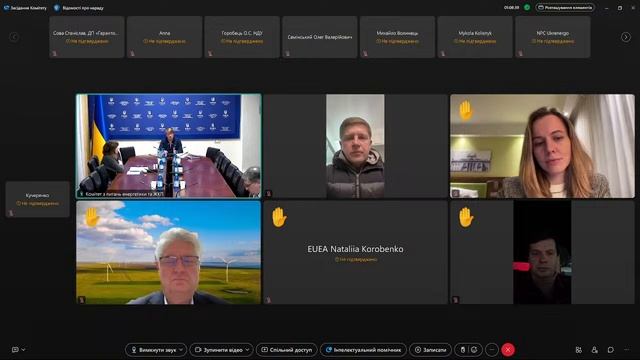Click raised hand icon on wind turbine video

[92, 217]
